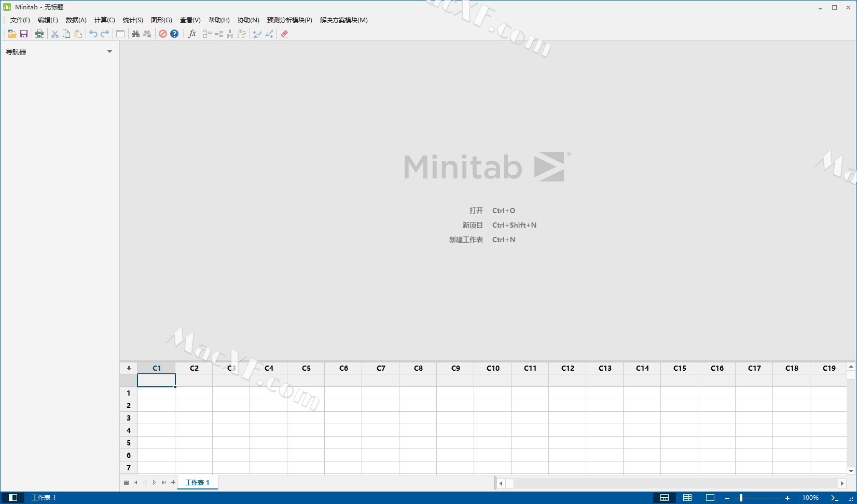
Task: Toggle the navigator pane icon in status bar
Action: point(13,498)
